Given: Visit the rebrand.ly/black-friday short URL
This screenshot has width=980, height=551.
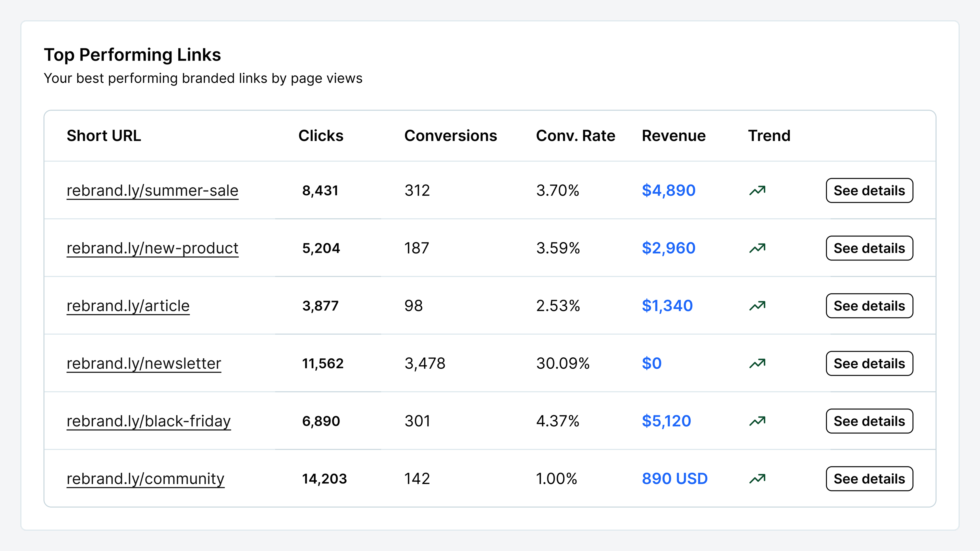Looking at the screenshot, I should tap(148, 421).
